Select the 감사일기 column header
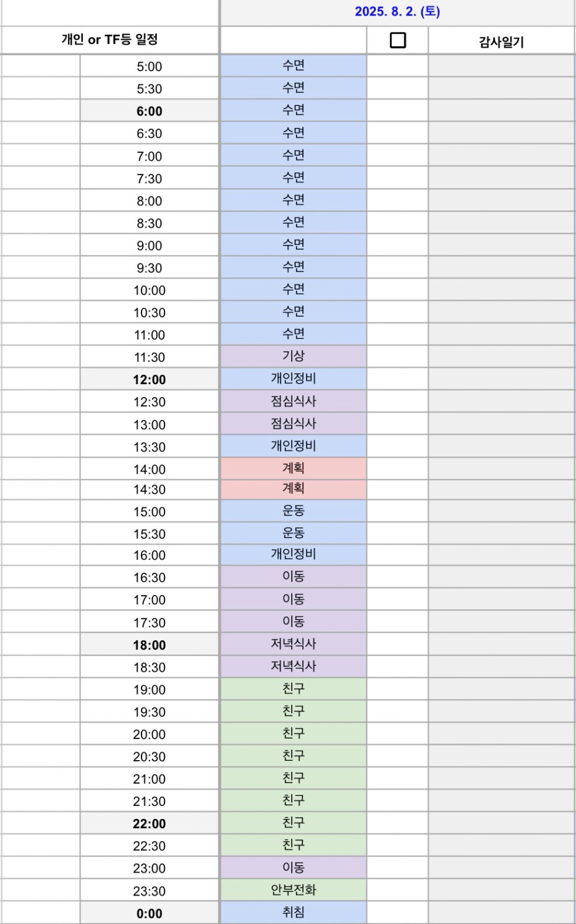 coord(501,41)
